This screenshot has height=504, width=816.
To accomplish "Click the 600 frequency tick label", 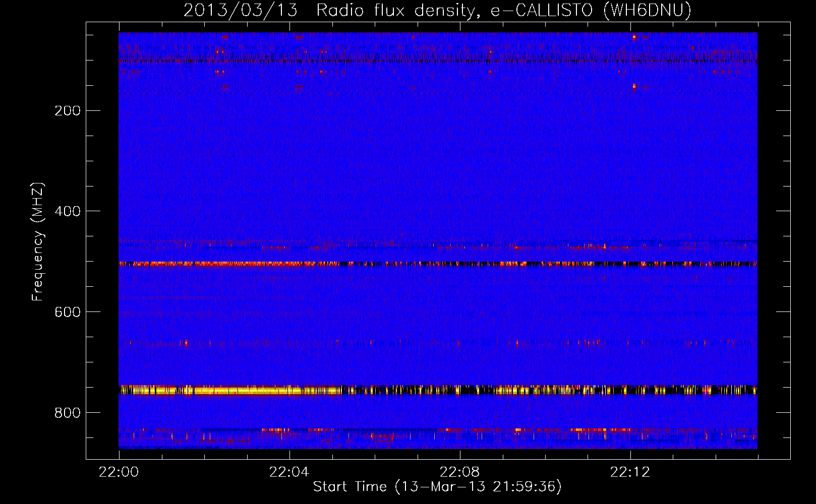I will [68, 312].
